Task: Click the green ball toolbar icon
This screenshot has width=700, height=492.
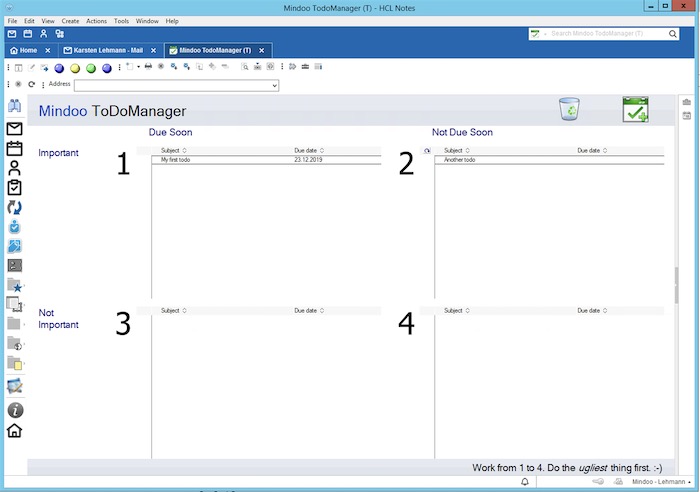Action: [x=91, y=68]
